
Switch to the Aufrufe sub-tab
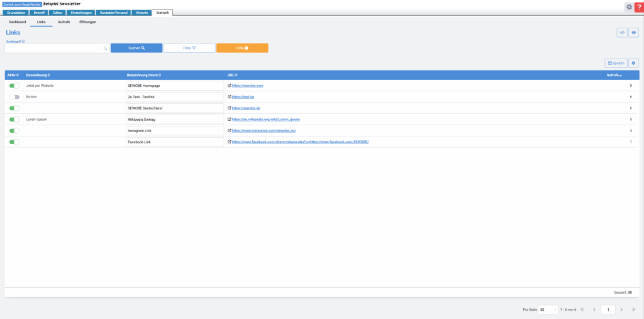[64, 22]
